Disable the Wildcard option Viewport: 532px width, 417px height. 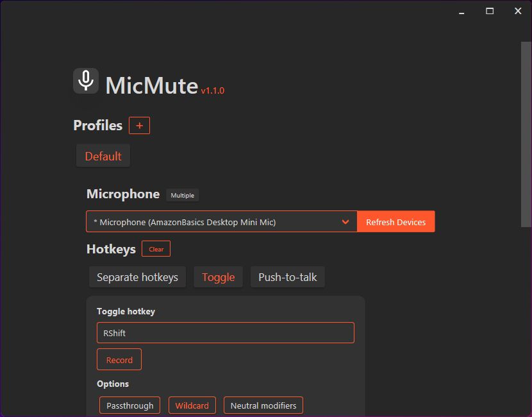pyautogui.click(x=192, y=405)
